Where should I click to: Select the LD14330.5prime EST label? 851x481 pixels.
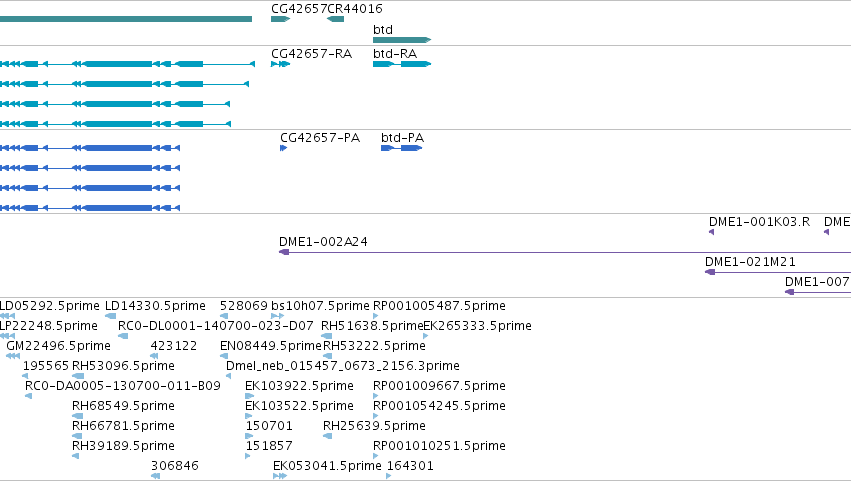[x=155, y=306]
